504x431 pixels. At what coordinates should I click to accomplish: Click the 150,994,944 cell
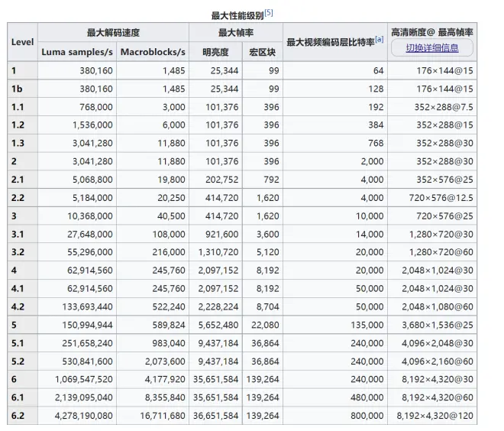pyautogui.click(x=77, y=325)
